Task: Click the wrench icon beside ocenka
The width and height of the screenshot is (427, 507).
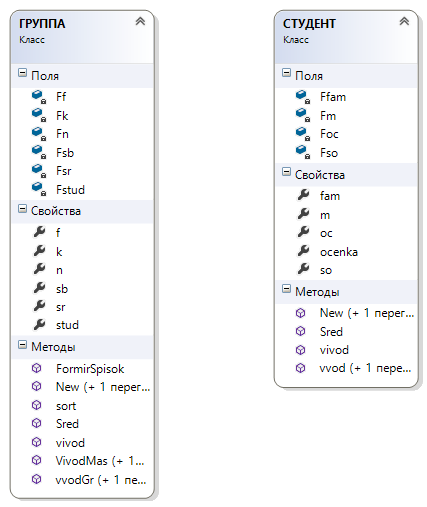Action: [304, 251]
